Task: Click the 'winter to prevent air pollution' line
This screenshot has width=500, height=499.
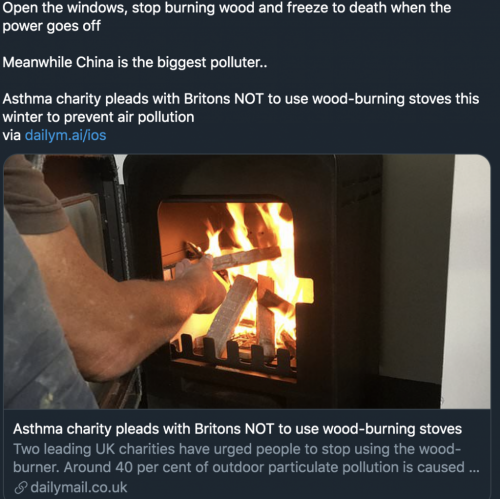Action: tap(98, 117)
